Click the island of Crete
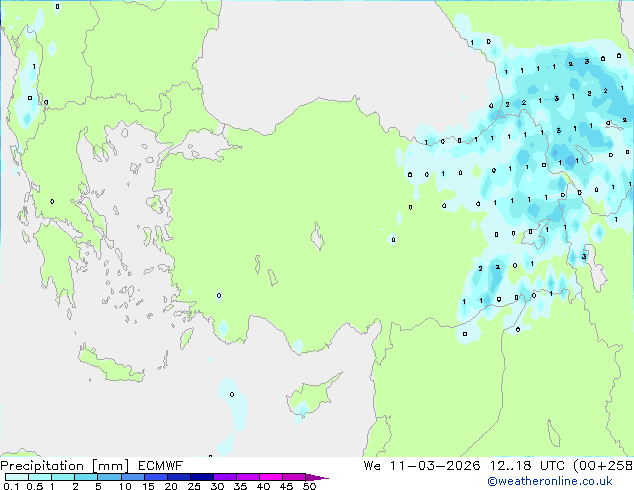 pos(110,365)
